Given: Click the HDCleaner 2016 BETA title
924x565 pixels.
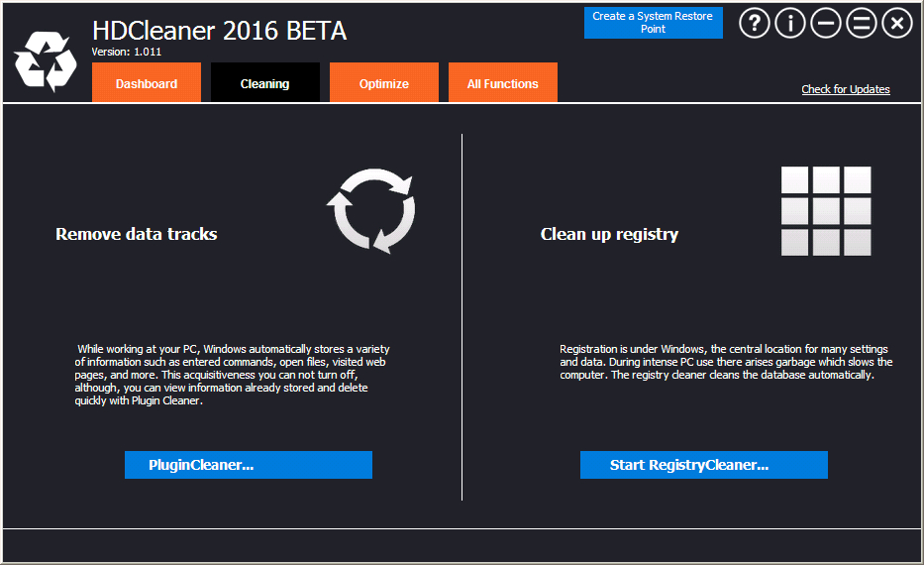Looking at the screenshot, I should pyautogui.click(x=219, y=31).
